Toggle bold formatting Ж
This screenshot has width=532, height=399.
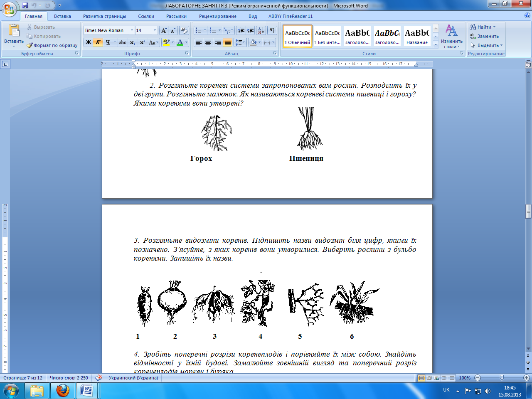89,42
